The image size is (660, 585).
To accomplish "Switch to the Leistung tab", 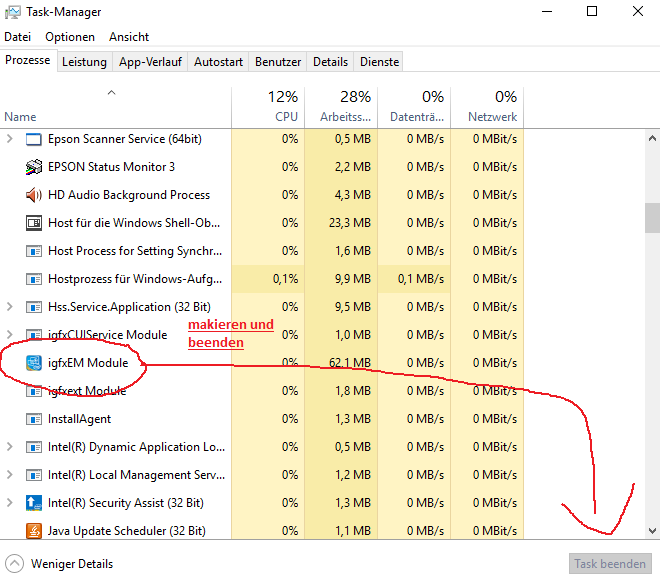I will coord(84,62).
